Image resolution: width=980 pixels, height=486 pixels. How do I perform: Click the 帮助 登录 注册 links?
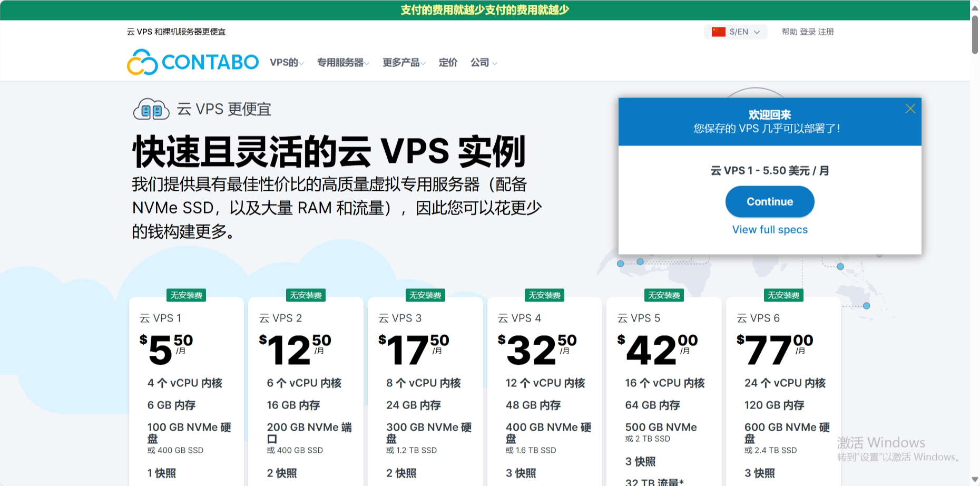pyautogui.click(x=807, y=32)
